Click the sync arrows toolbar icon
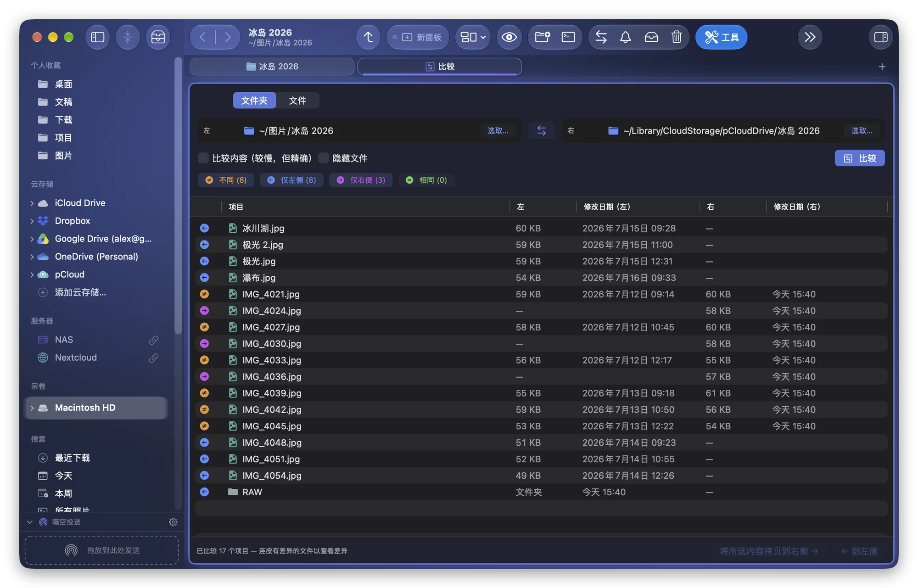 (x=601, y=37)
